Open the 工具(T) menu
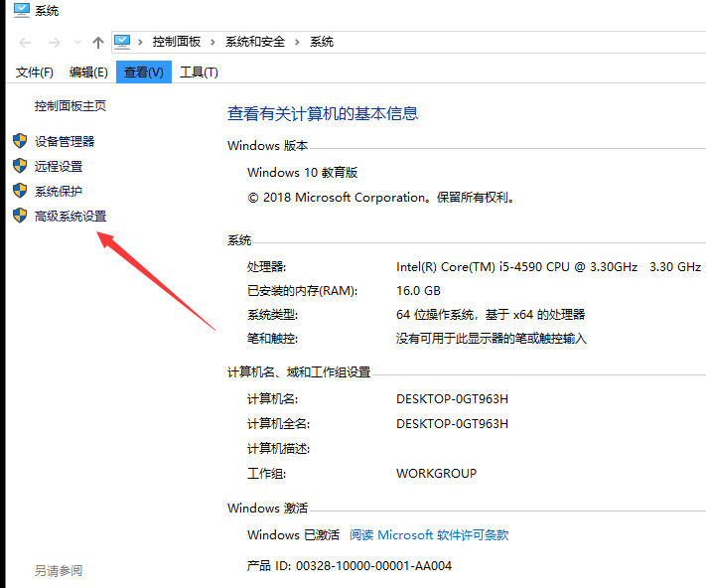This screenshot has height=588, width=706. pos(199,72)
